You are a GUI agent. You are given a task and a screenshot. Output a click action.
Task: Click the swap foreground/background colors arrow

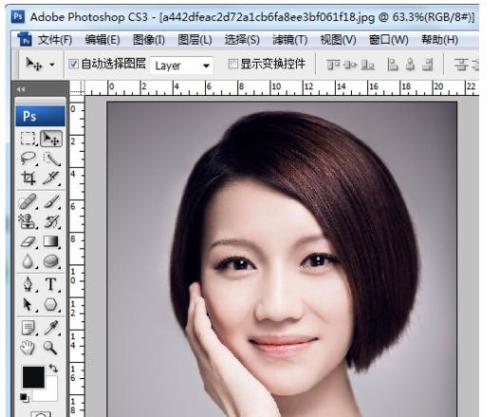(x=53, y=369)
